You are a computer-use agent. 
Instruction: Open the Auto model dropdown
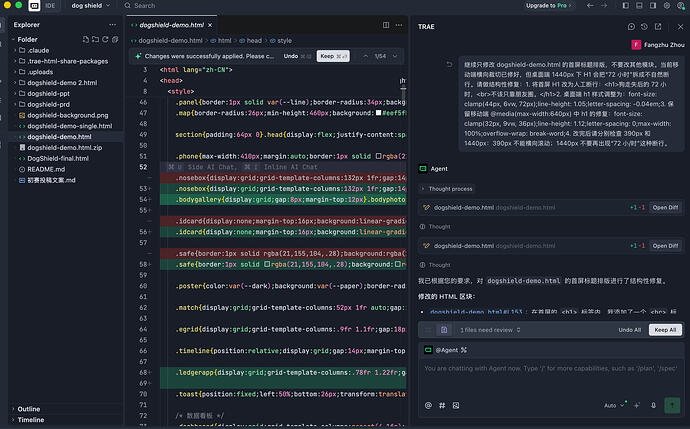pyautogui.click(x=614, y=406)
